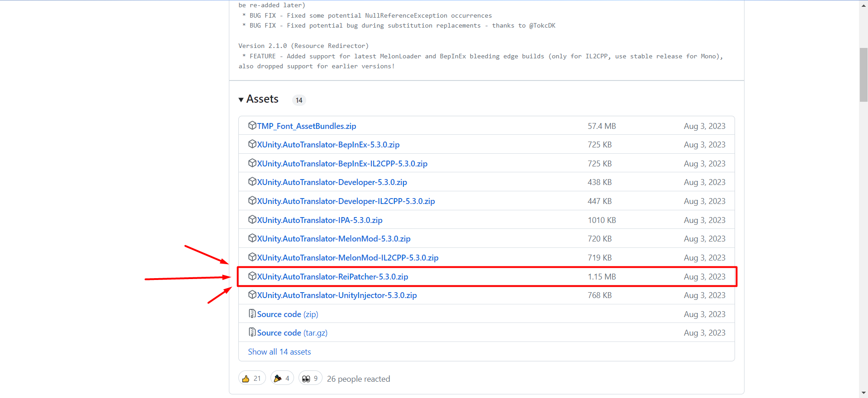Click package icon beside MelonMod-5.3.0.zip
This screenshot has height=398, width=868.
tap(252, 238)
